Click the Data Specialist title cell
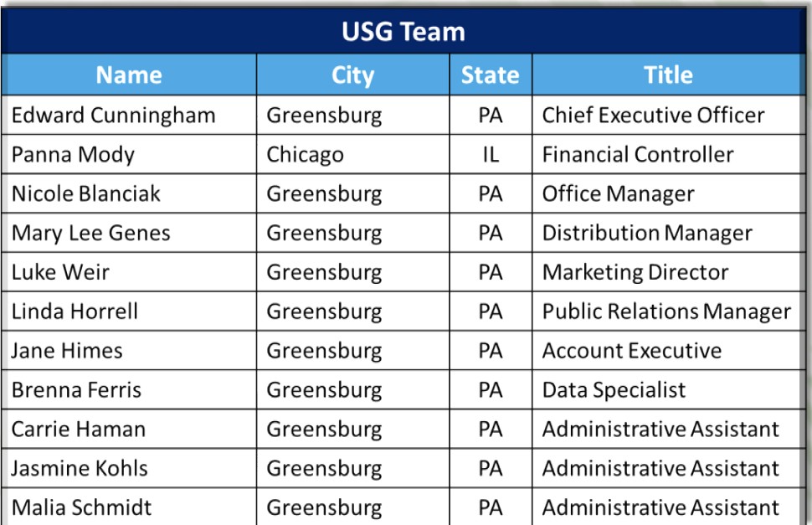812x525 pixels. click(x=614, y=390)
